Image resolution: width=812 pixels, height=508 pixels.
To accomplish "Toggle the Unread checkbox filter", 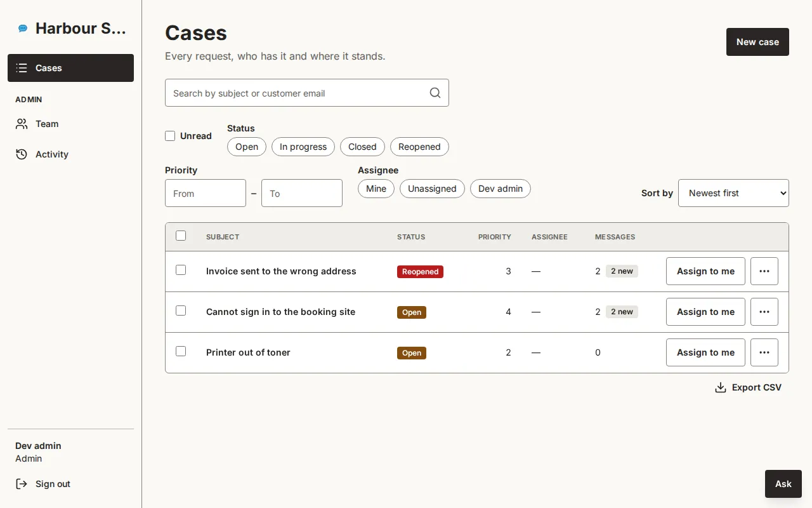I will tap(170, 136).
